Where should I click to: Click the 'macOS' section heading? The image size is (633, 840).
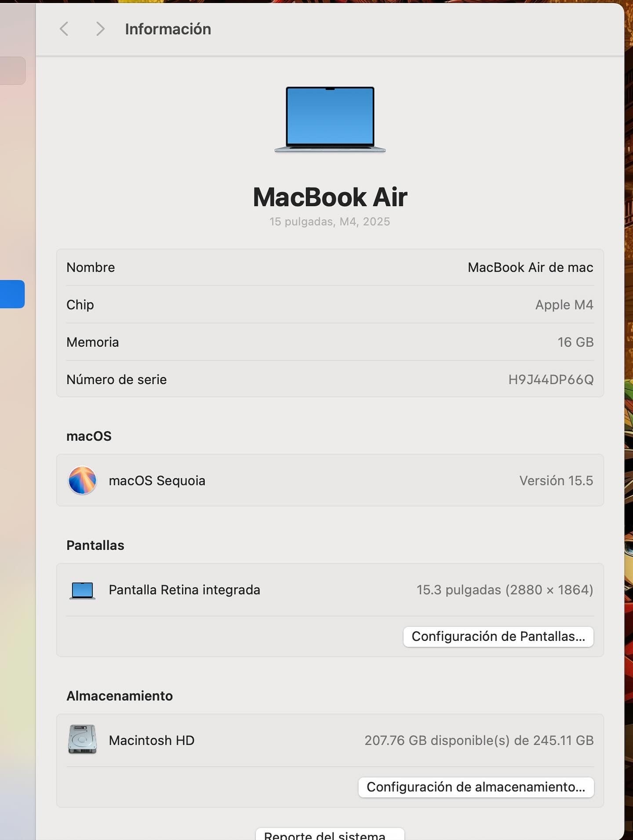click(89, 436)
